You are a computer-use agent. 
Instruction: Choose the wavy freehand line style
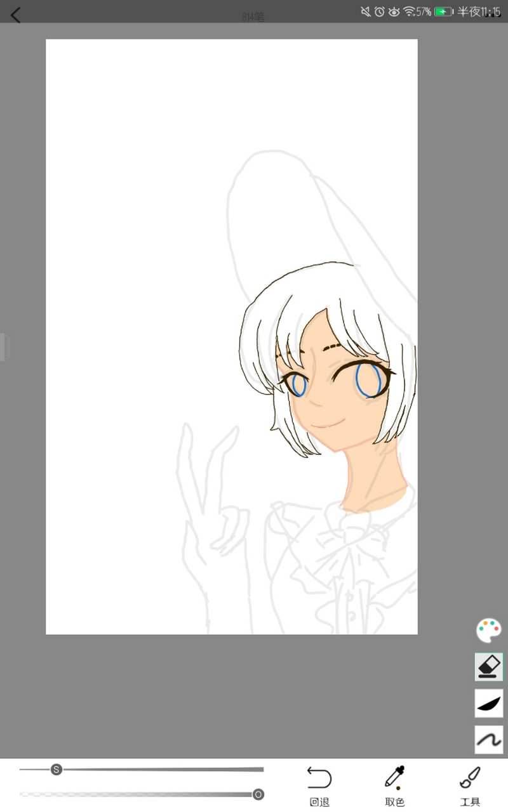pyautogui.click(x=488, y=740)
